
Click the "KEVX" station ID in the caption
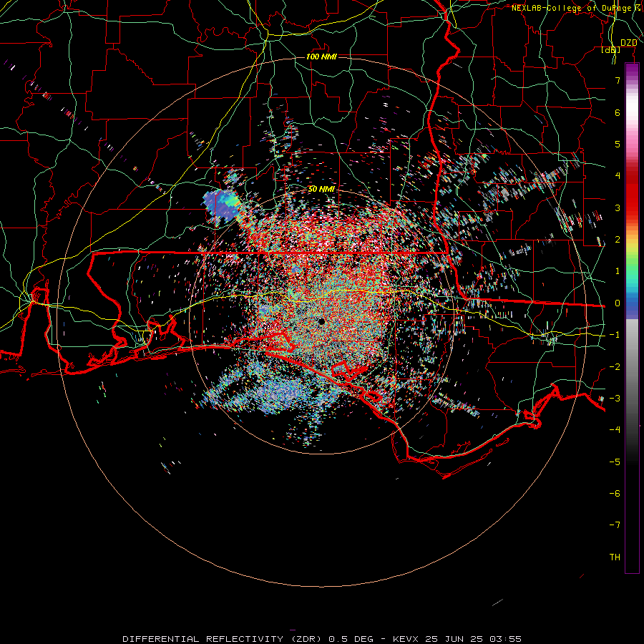pyautogui.click(x=406, y=639)
